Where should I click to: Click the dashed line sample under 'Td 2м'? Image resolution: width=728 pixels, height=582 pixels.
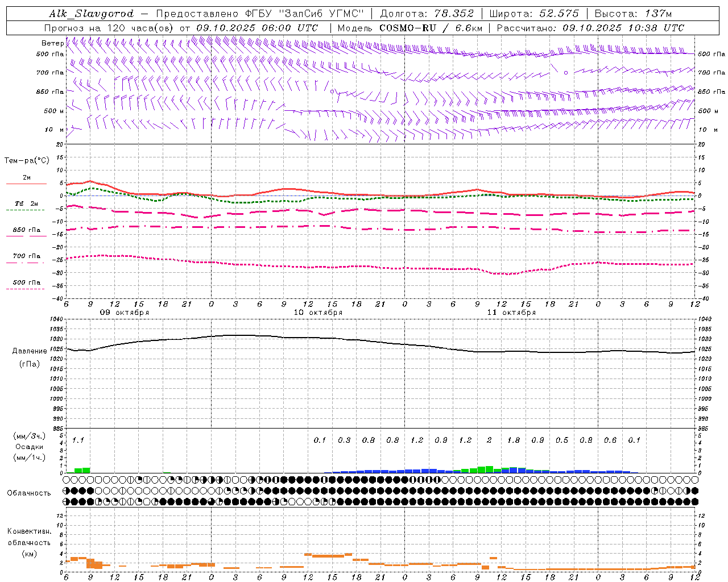point(25,210)
